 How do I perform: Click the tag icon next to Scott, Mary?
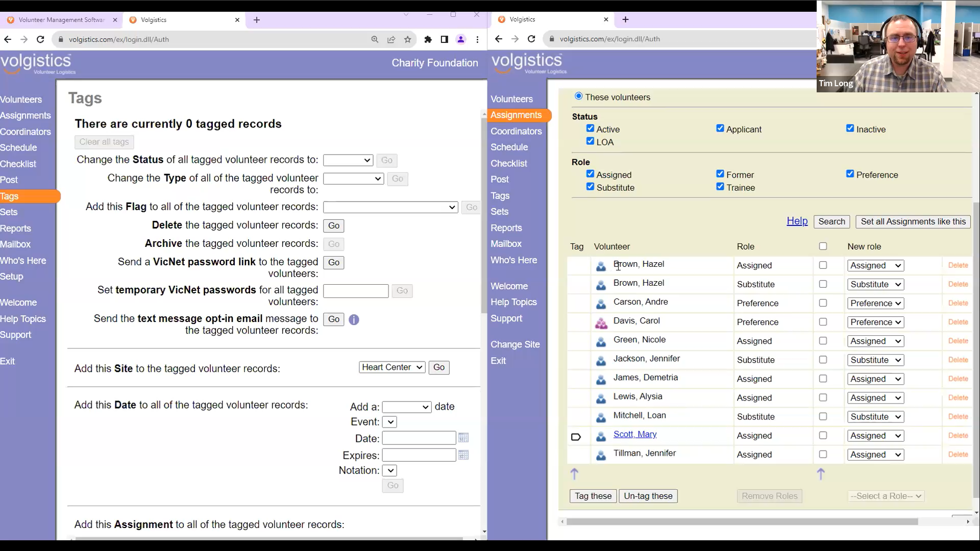[x=576, y=437]
